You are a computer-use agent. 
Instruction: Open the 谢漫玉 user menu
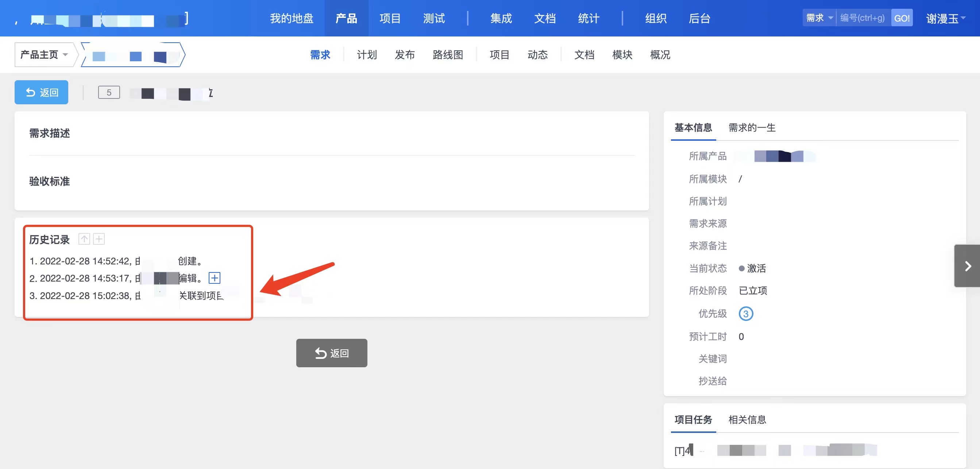point(945,18)
